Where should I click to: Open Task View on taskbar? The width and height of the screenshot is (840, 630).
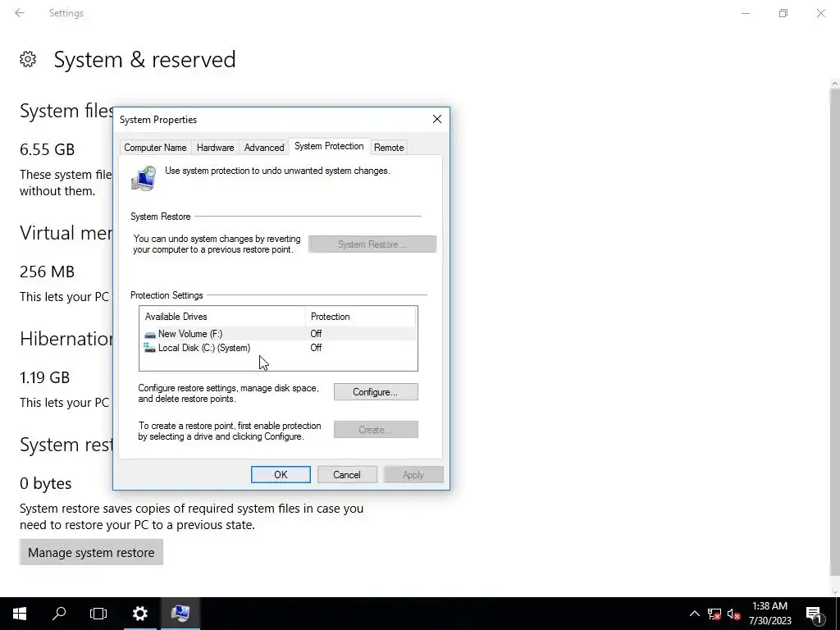tap(98, 614)
